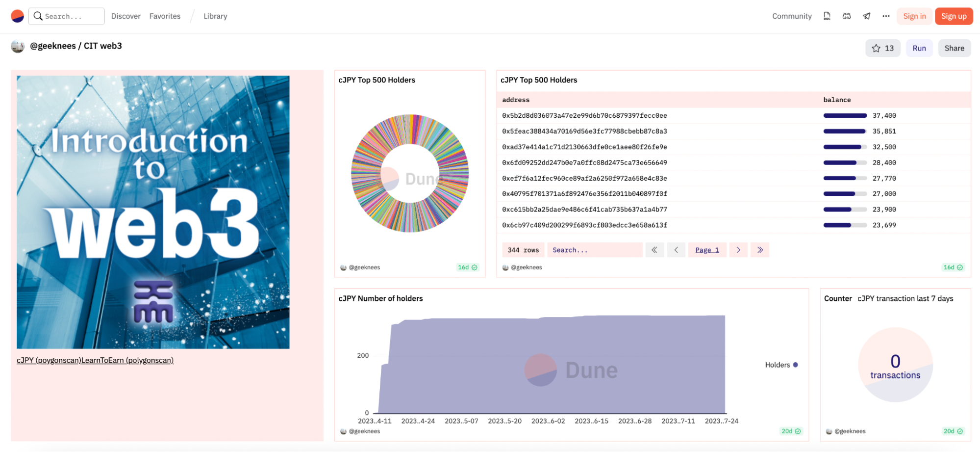Image resolution: width=980 pixels, height=452 pixels.
Task: Click the 16d refresh status on pie chart
Action: pyautogui.click(x=467, y=267)
